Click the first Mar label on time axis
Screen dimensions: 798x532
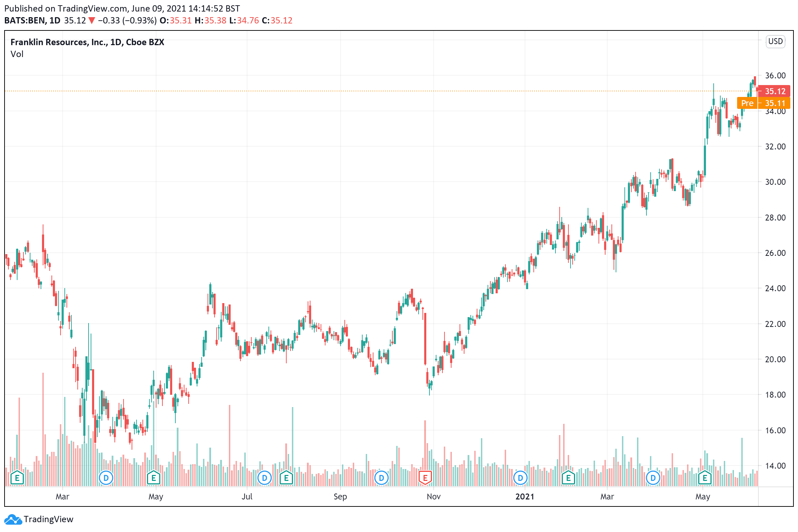(63, 497)
